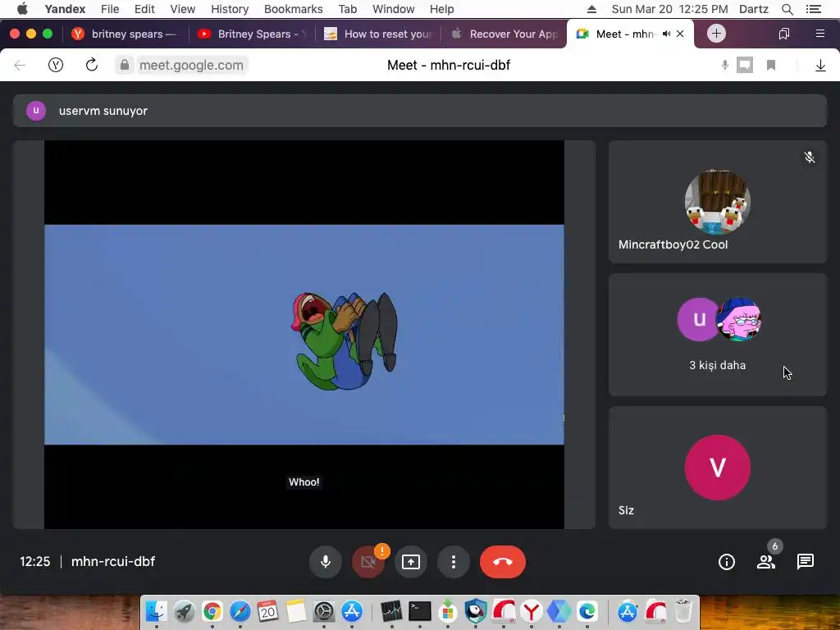840x630 pixels.
Task: Switch to the 'Recover Your App' tab
Action: pos(504,34)
